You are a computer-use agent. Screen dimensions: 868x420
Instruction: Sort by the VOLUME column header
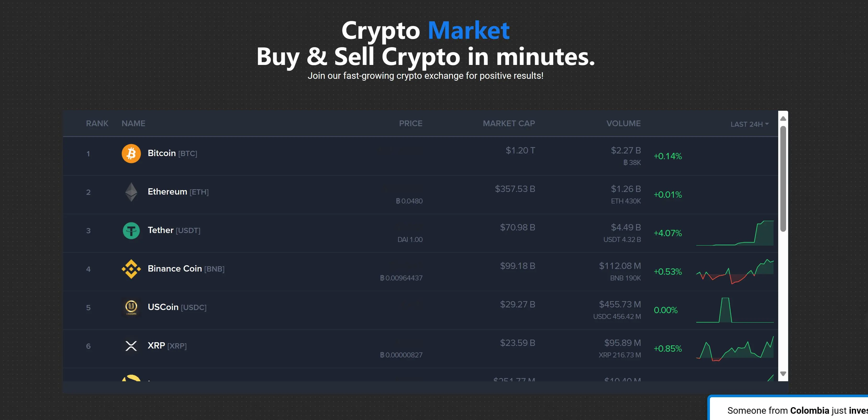pos(623,123)
